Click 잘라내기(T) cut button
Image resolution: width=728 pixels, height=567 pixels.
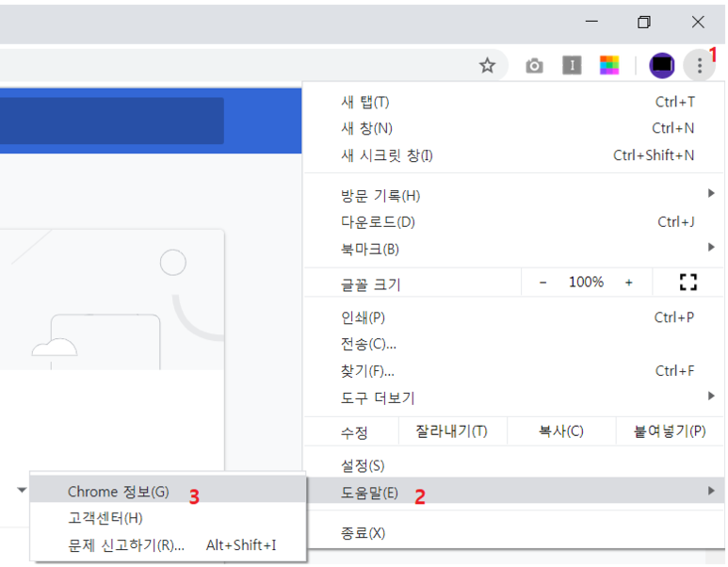tap(452, 431)
